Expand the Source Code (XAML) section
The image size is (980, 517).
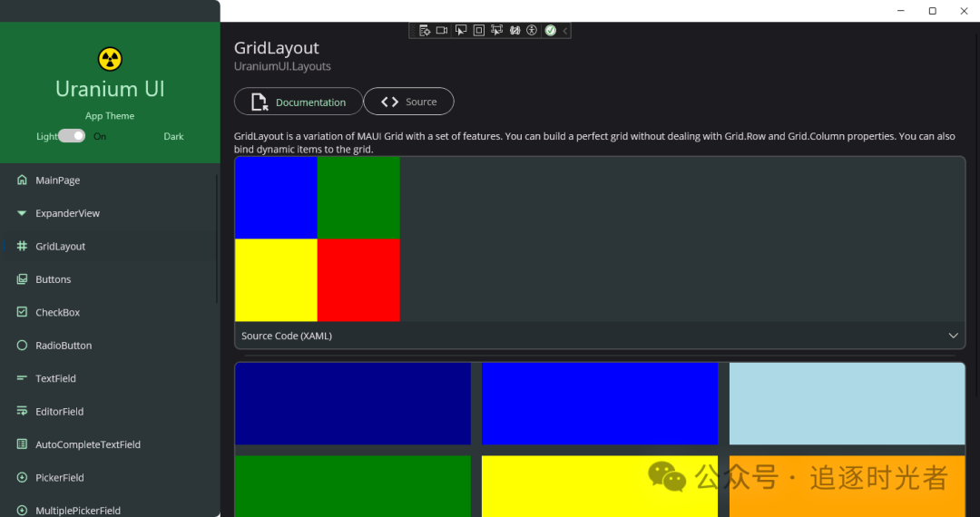click(x=953, y=336)
